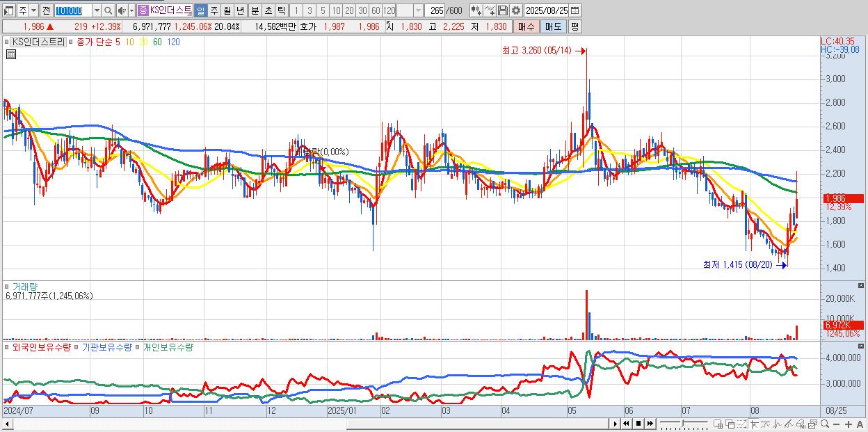
Task: Click the zoom magnifier icon at bottom right
Action: pyautogui.click(x=825, y=424)
